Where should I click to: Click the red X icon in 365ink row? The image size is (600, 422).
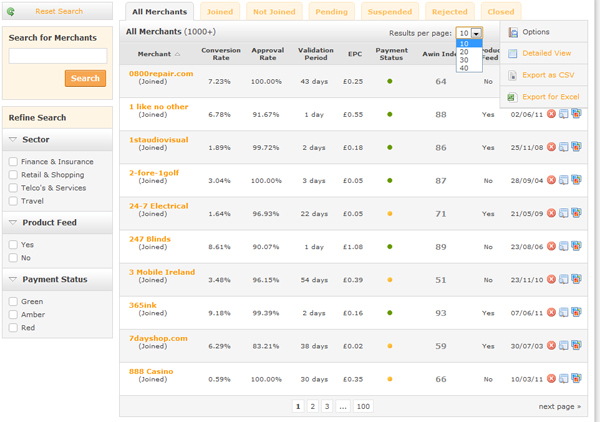coord(551,313)
